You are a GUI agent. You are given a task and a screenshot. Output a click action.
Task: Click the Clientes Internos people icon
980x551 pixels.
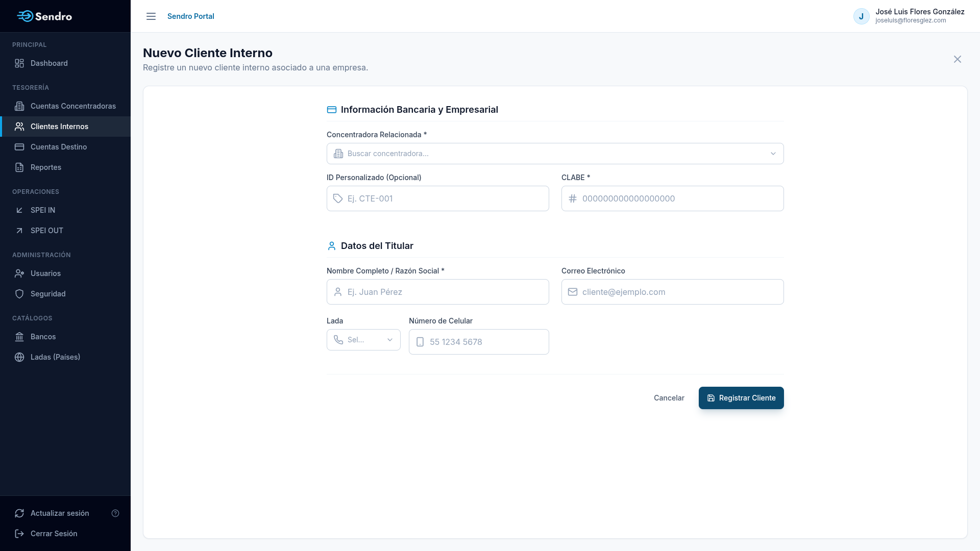coord(19,127)
